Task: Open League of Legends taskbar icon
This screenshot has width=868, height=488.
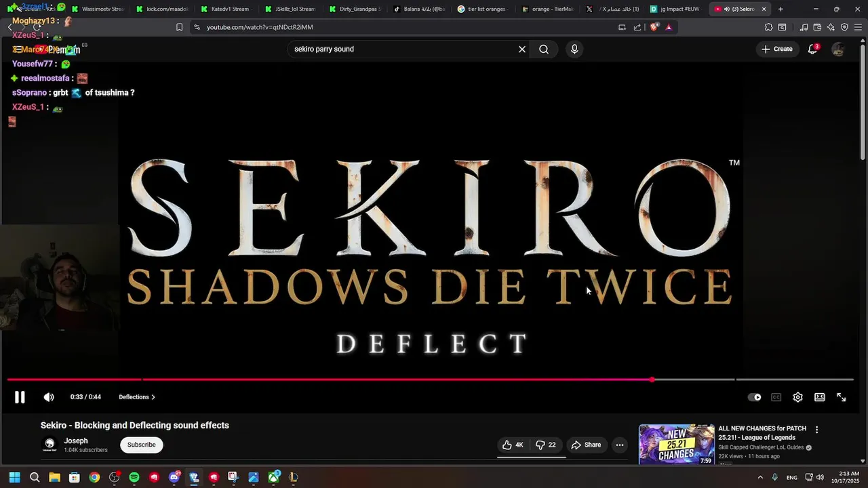Action: pyautogui.click(x=294, y=477)
